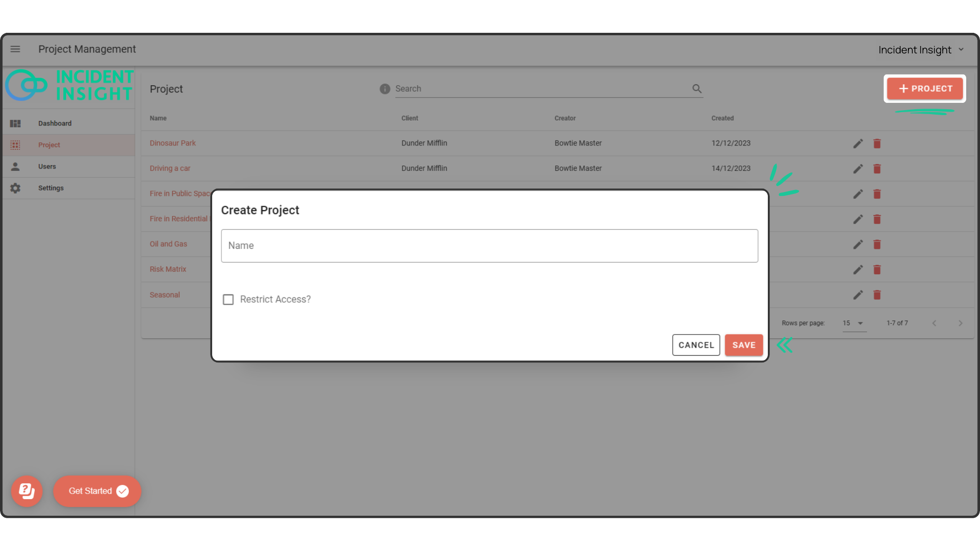Screen dimensions: 980x551
Task: Enable the Restrict Access checkbox
Action: click(x=228, y=299)
